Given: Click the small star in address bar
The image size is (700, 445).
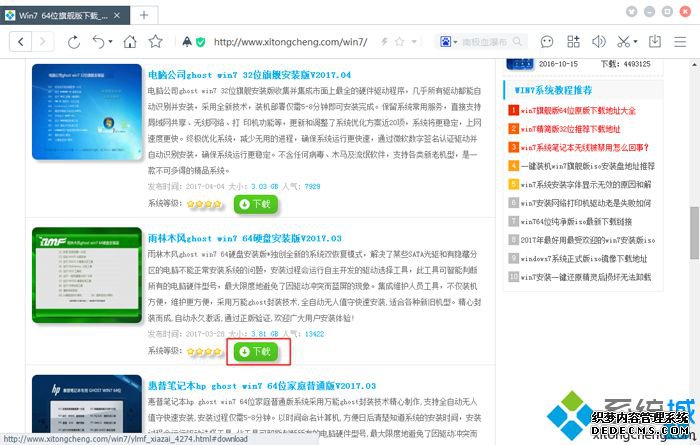Looking at the screenshot, I should point(400,42).
